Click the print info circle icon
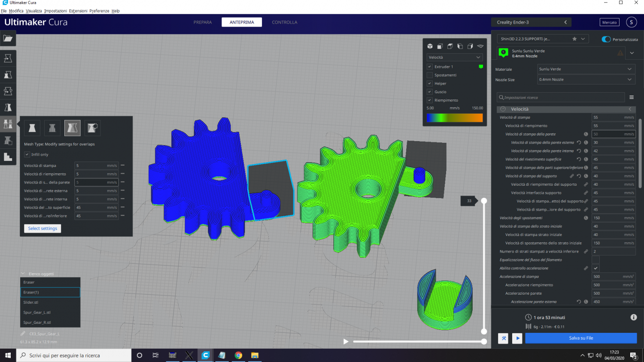Screen dimensions: 644x362 click(633, 317)
